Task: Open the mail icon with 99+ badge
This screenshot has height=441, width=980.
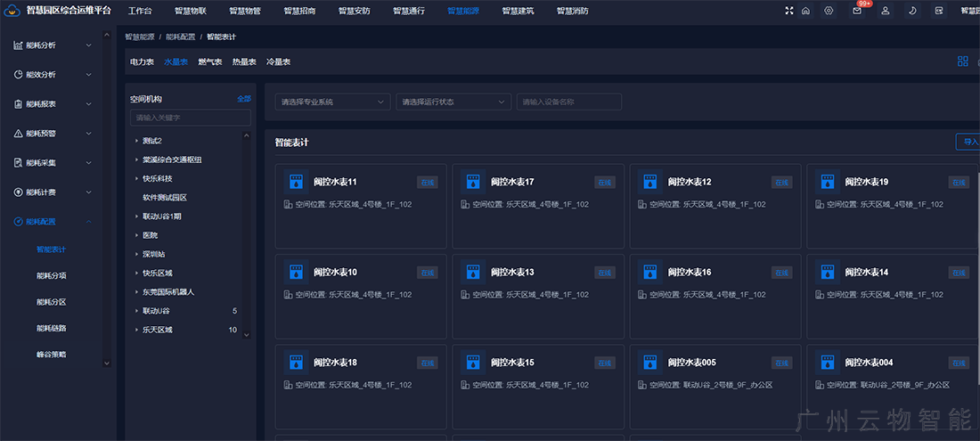Action: (857, 11)
